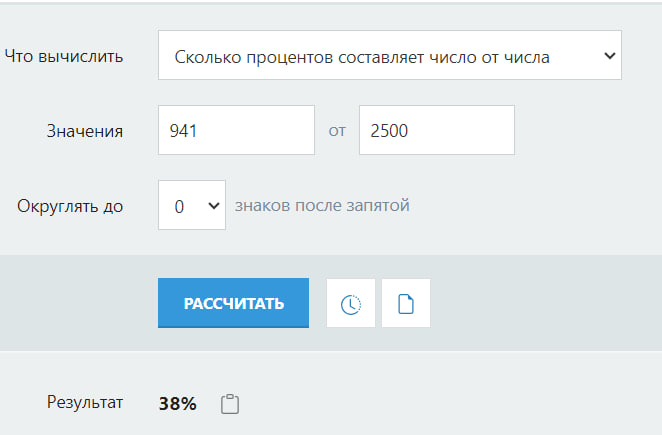Click the 'знаков после запятой' text
The image size is (662, 435).
click(x=322, y=205)
